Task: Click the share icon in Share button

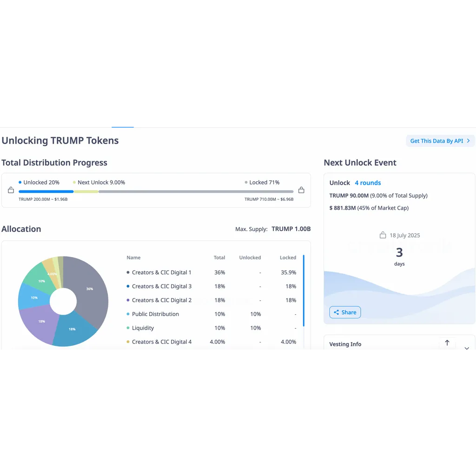Action: tap(336, 312)
